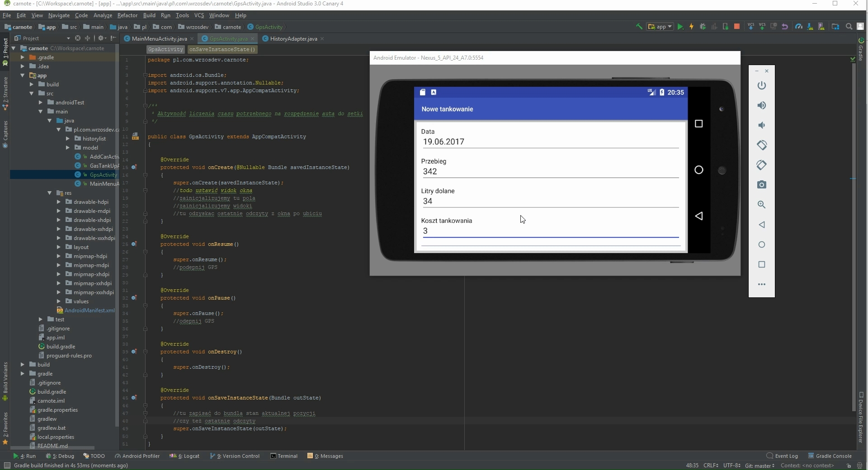Take emulator screenshot with camera icon

coord(762,185)
